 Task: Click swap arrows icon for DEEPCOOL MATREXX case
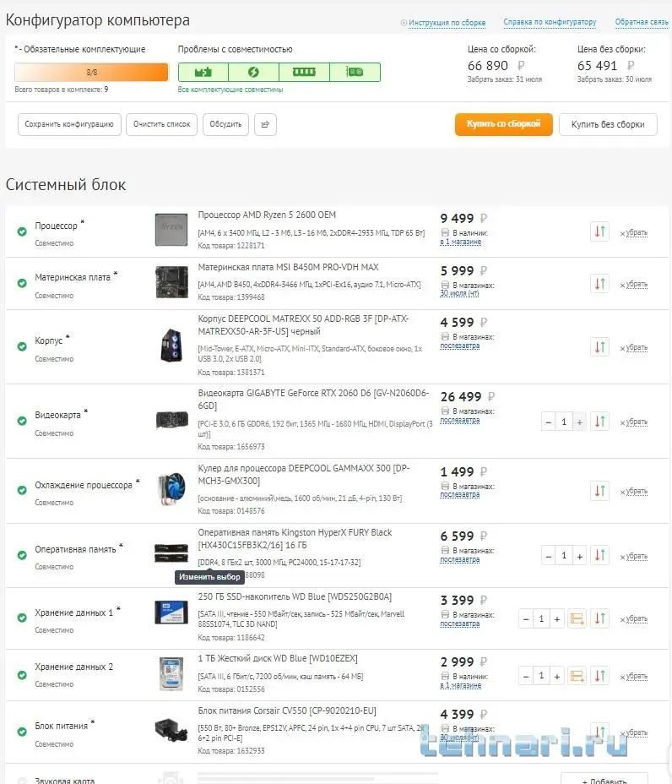[599, 346]
